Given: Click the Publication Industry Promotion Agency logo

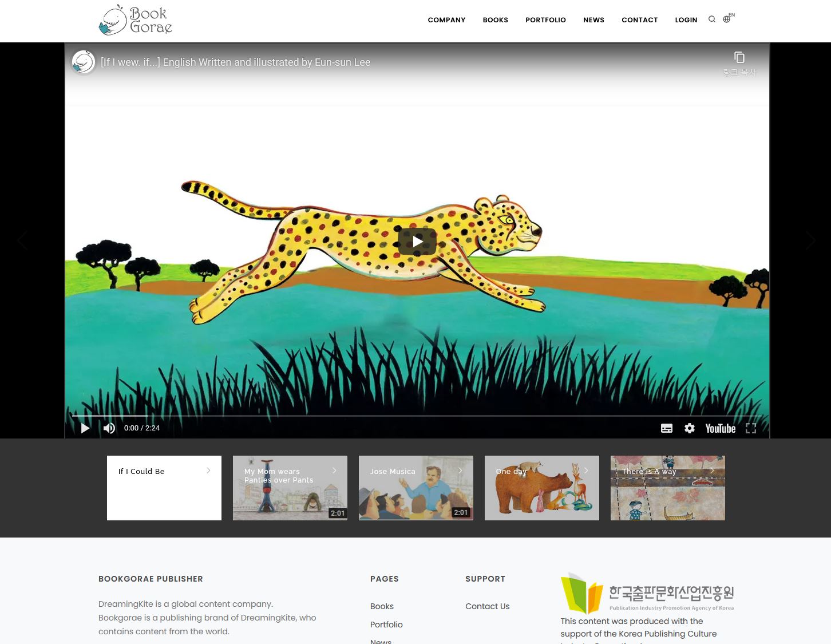Looking at the screenshot, I should [x=647, y=593].
